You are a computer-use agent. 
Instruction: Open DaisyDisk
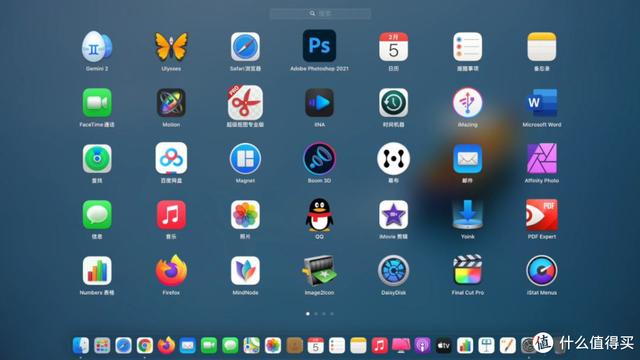[393, 270]
